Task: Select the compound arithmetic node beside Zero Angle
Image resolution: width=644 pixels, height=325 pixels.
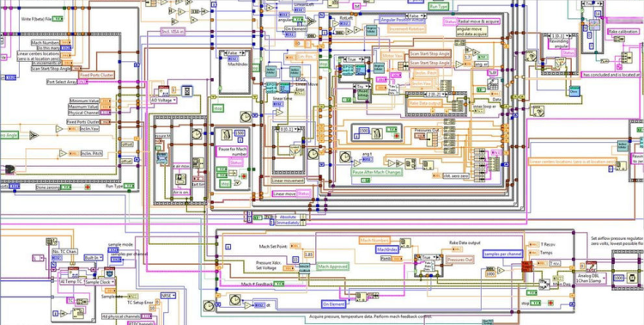Action: (33, 135)
